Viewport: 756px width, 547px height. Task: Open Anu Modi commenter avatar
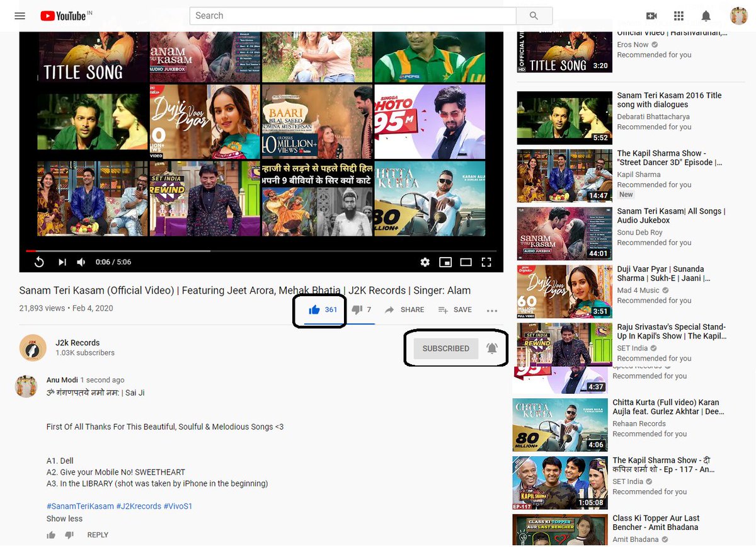coord(26,386)
